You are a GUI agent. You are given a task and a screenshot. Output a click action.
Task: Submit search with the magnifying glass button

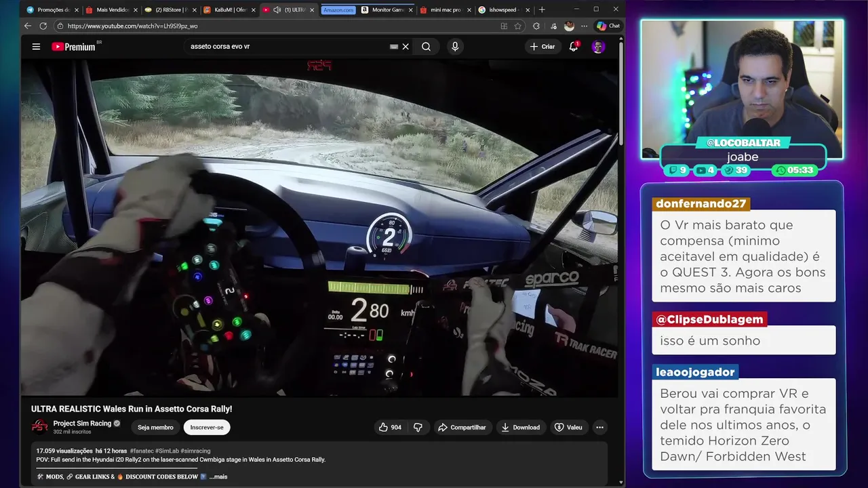[426, 47]
